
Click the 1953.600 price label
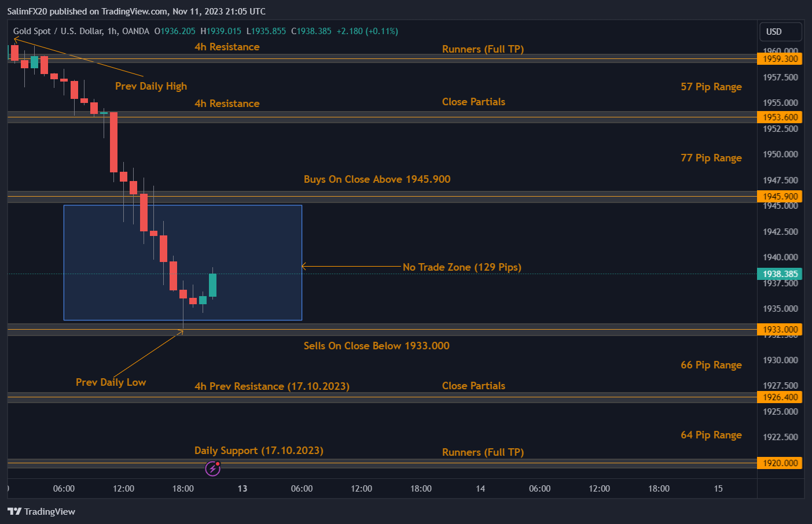pyautogui.click(x=780, y=117)
